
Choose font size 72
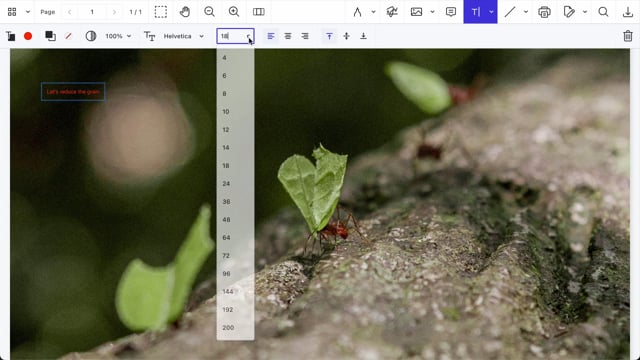(235, 256)
